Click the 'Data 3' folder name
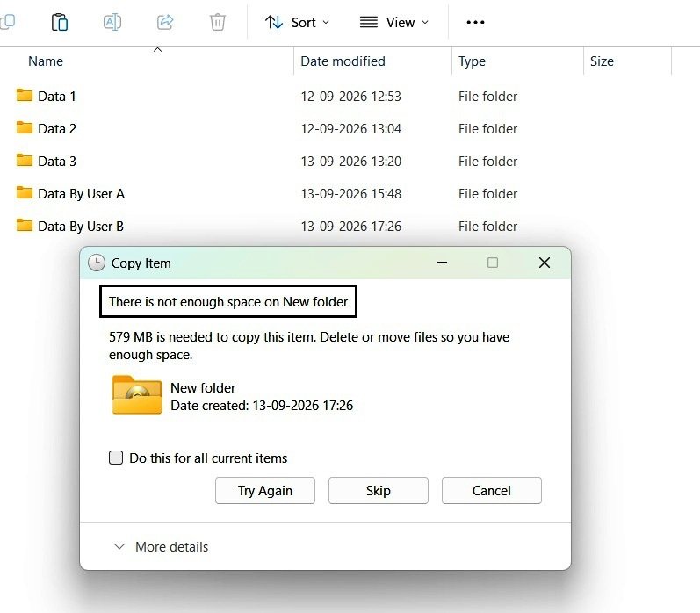 click(x=57, y=162)
